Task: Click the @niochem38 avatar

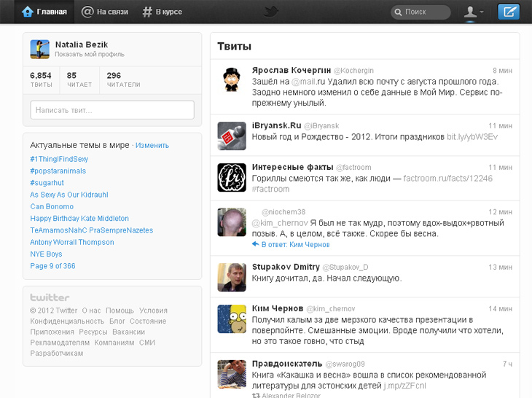Action: coord(232,222)
